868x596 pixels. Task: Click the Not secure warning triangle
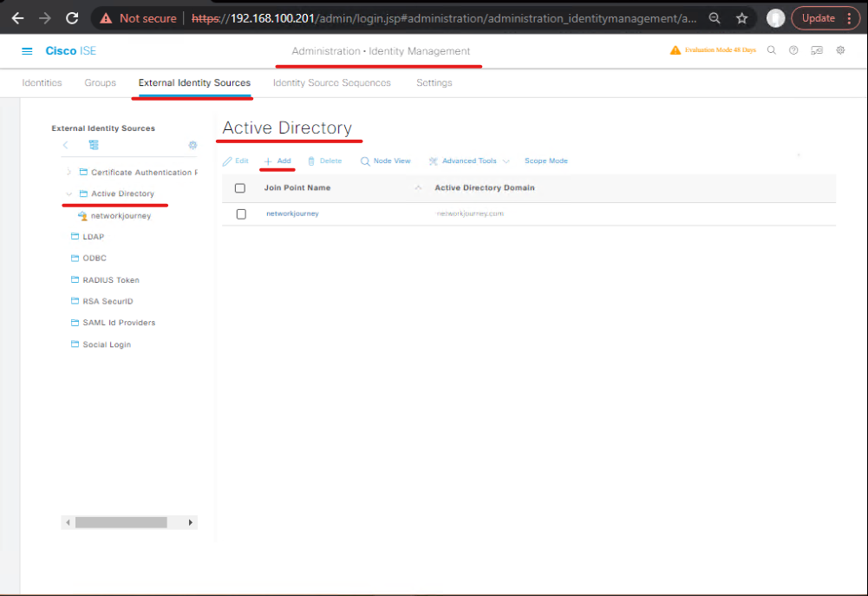pos(106,18)
